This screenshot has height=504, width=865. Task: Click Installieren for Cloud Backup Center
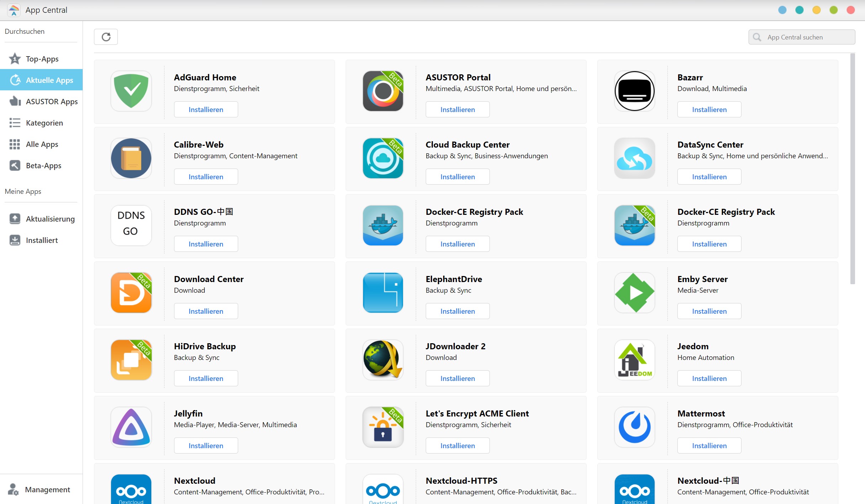457,177
